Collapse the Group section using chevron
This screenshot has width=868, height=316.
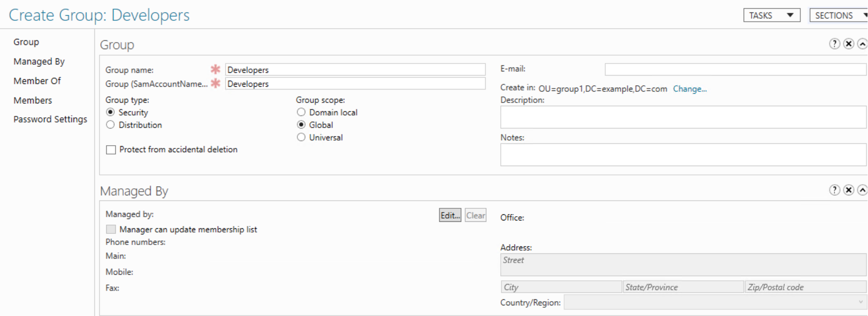pos(862,44)
